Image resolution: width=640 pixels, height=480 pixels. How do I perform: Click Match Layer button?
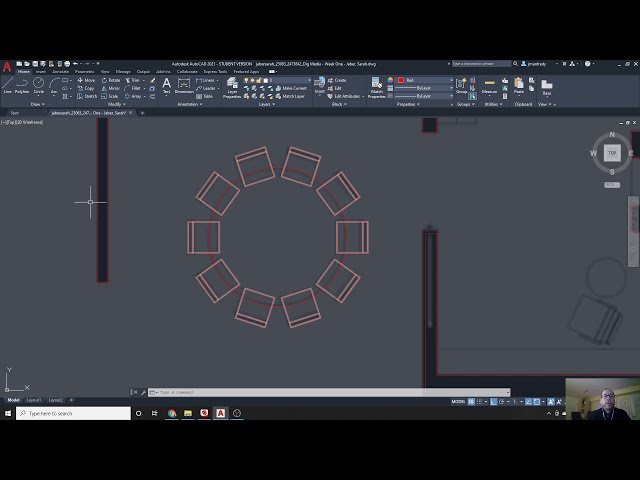tap(290, 96)
